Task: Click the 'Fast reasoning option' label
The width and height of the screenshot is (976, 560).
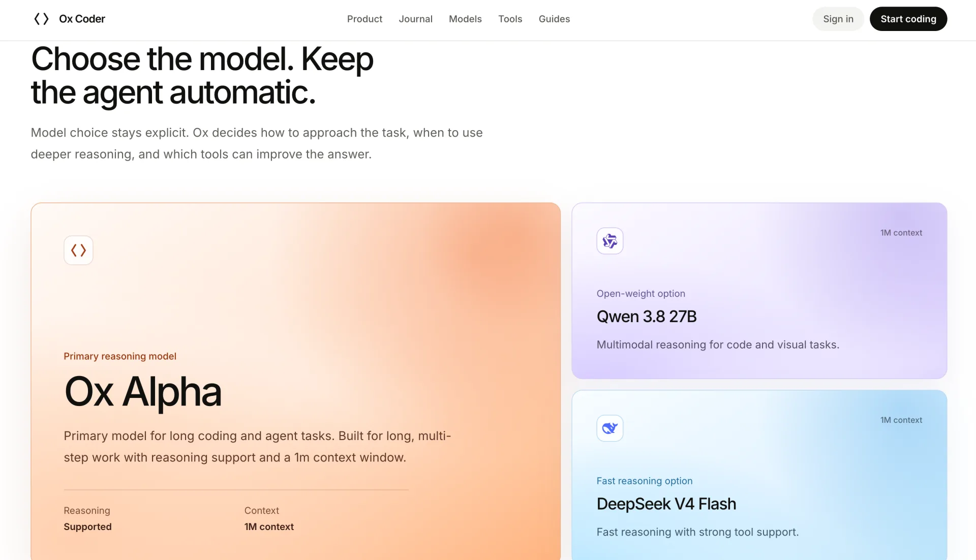Action: coord(645,481)
